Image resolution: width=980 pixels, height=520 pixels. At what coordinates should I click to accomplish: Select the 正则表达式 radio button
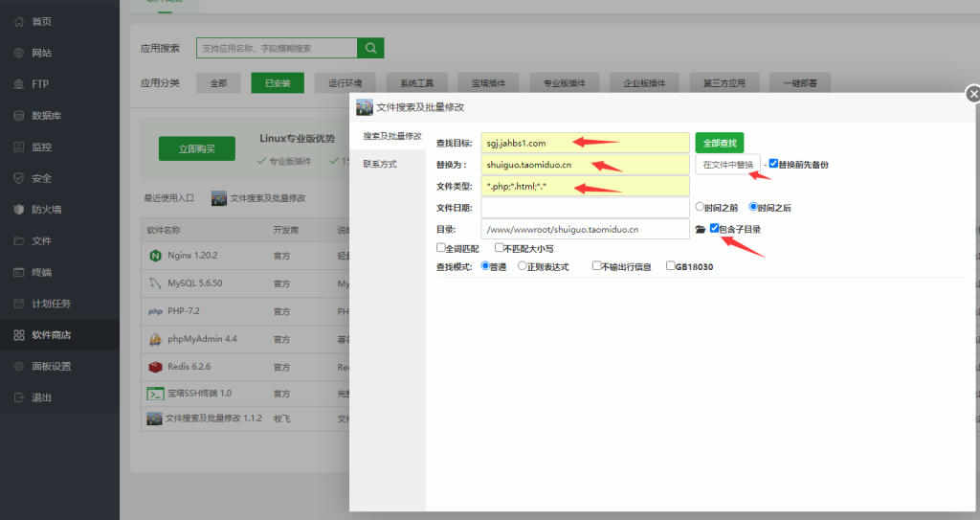(x=523, y=266)
